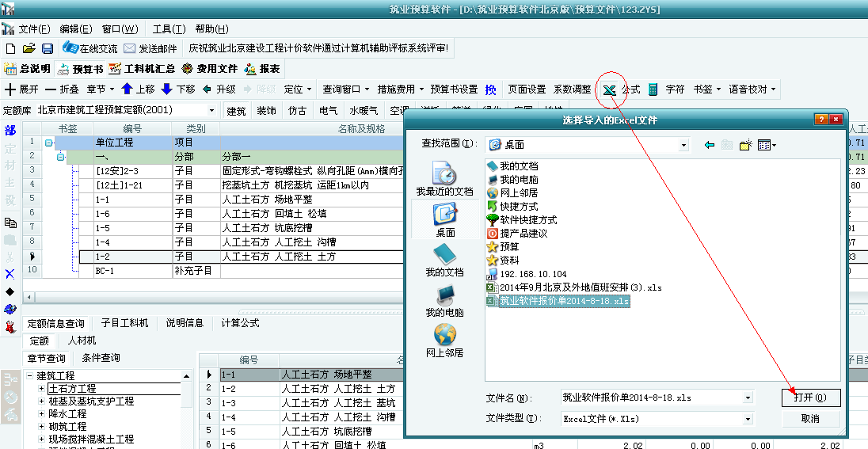Collapse the 单位工程 row tree node
The image size is (868, 449).
pos(49,143)
